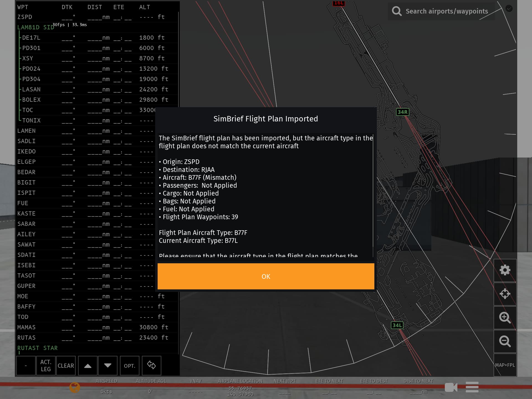The height and width of the screenshot is (399, 532).
Task: Select waypoint RUTAS row
Action: pyautogui.click(x=97, y=338)
